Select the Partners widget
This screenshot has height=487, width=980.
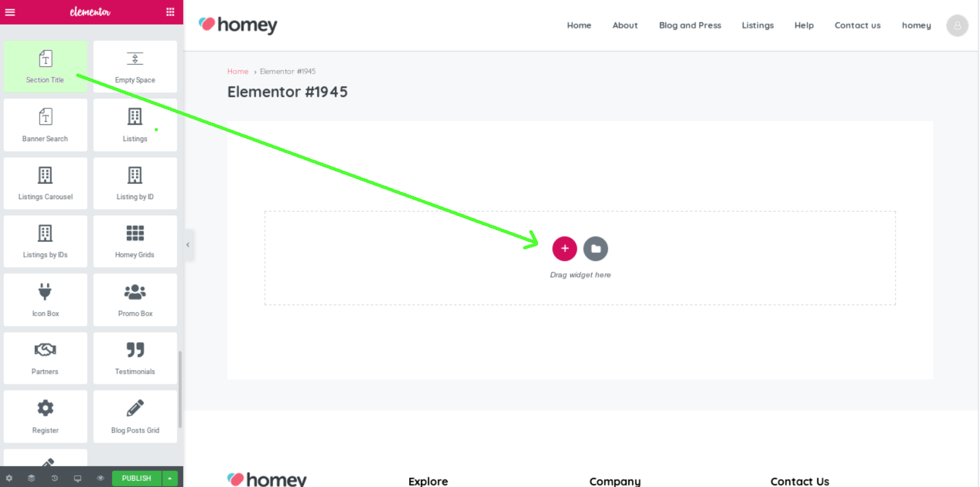pyautogui.click(x=45, y=358)
